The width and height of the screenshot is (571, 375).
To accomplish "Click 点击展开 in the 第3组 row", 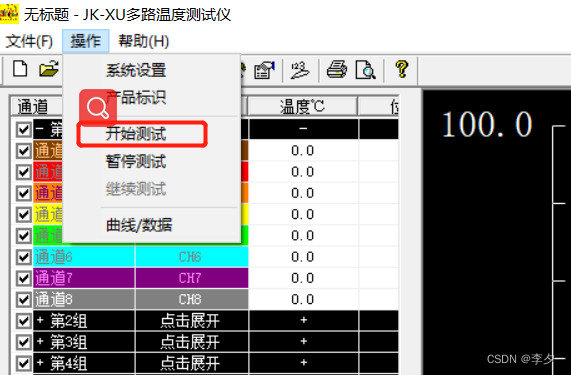I will pos(190,342).
